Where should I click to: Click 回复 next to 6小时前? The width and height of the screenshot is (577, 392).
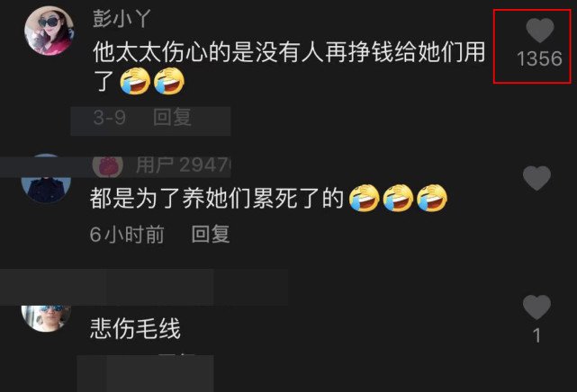click(211, 234)
